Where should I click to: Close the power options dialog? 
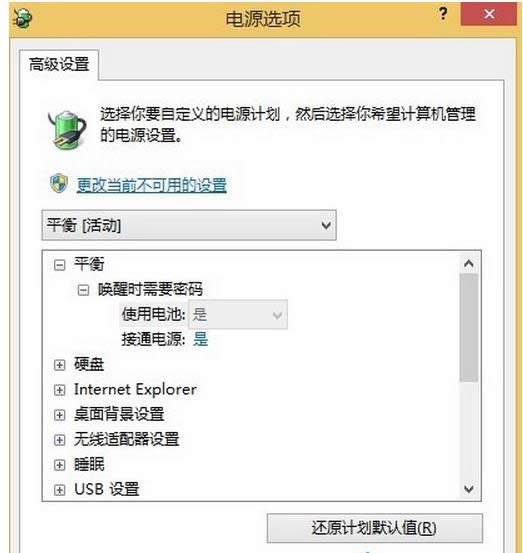coord(489,14)
